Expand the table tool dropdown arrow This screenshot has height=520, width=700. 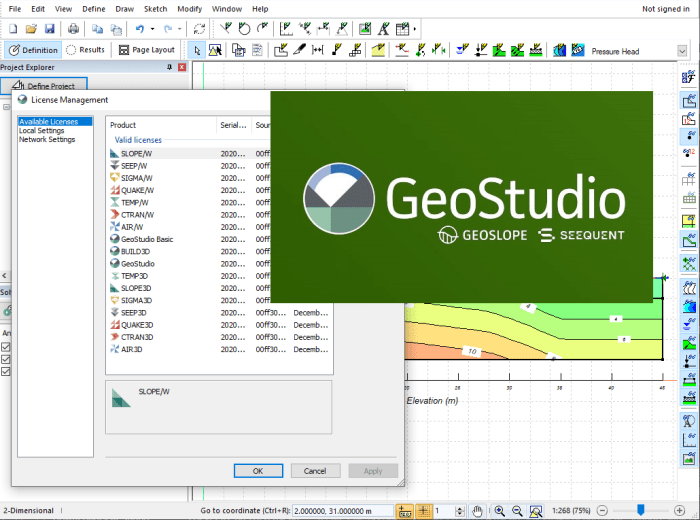415,29
